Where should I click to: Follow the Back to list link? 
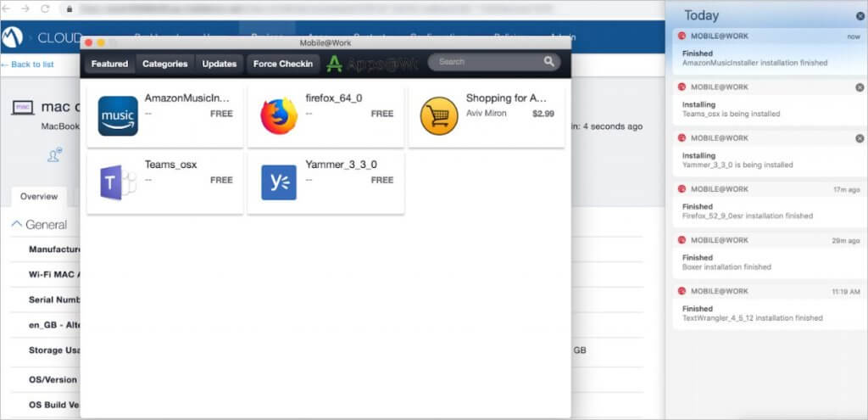tap(27, 64)
